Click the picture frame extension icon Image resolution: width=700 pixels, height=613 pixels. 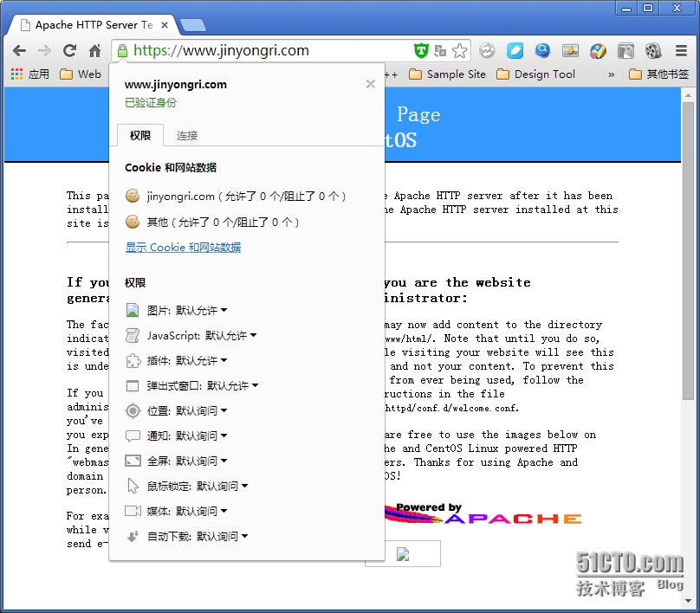(571, 51)
